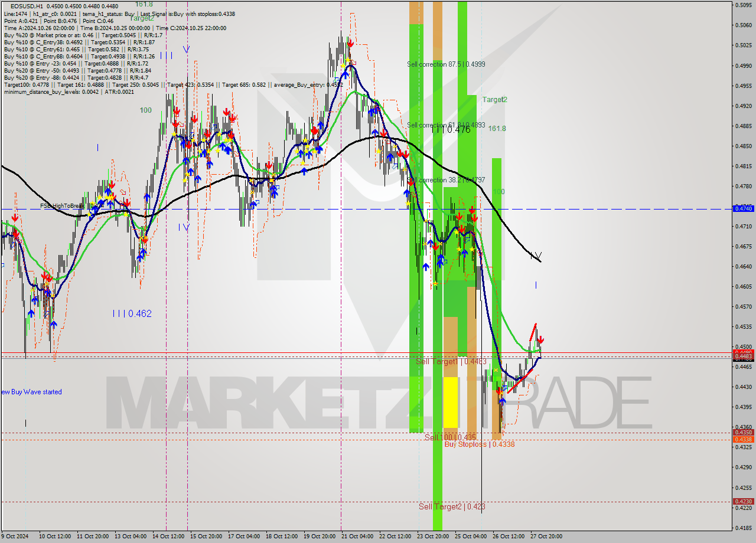Click the 0.5095 price scale value
The width and height of the screenshot is (756, 543).
(744, 5)
